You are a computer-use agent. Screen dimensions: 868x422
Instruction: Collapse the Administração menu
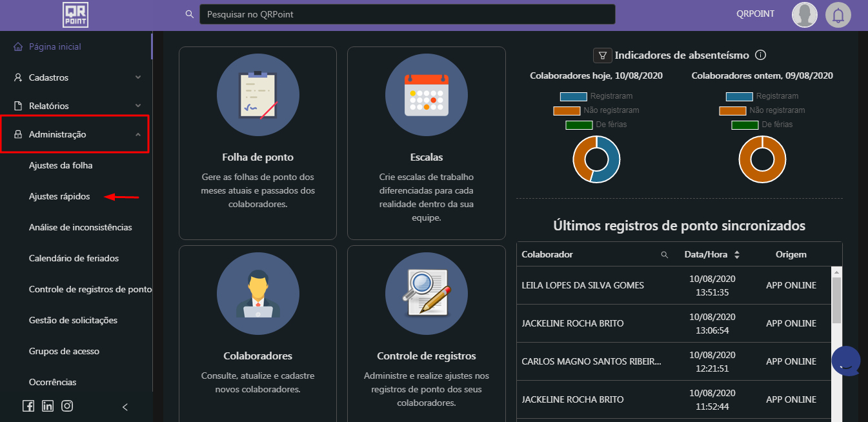[76, 134]
